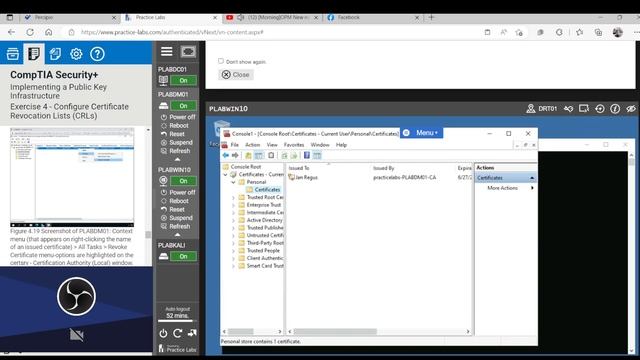Click Reset under PLABDM01
The width and height of the screenshot is (640, 360).
[x=173, y=134]
